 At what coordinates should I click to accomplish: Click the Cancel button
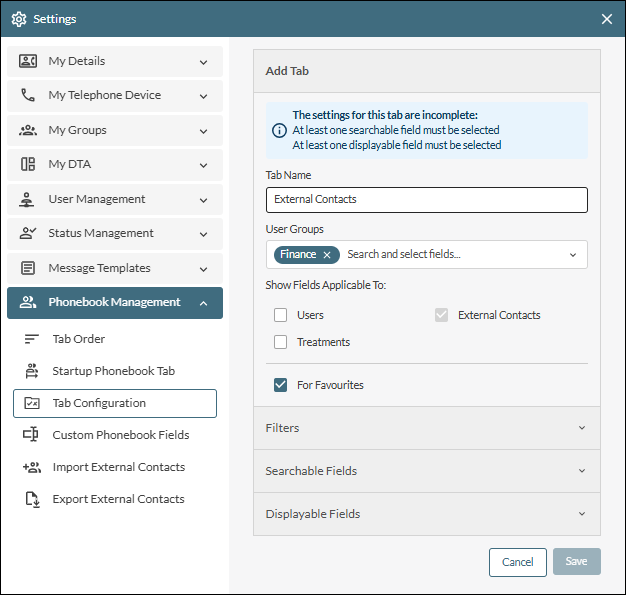pyautogui.click(x=517, y=562)
